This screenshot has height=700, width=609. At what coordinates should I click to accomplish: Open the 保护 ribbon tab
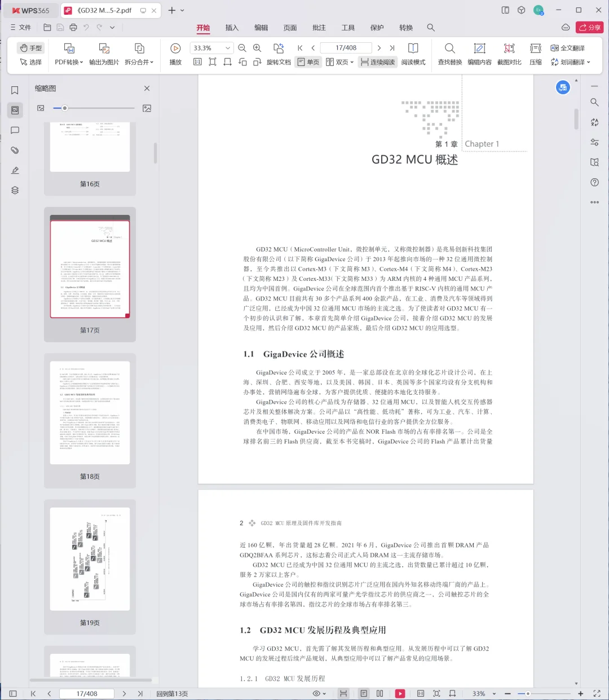(377, 28)
